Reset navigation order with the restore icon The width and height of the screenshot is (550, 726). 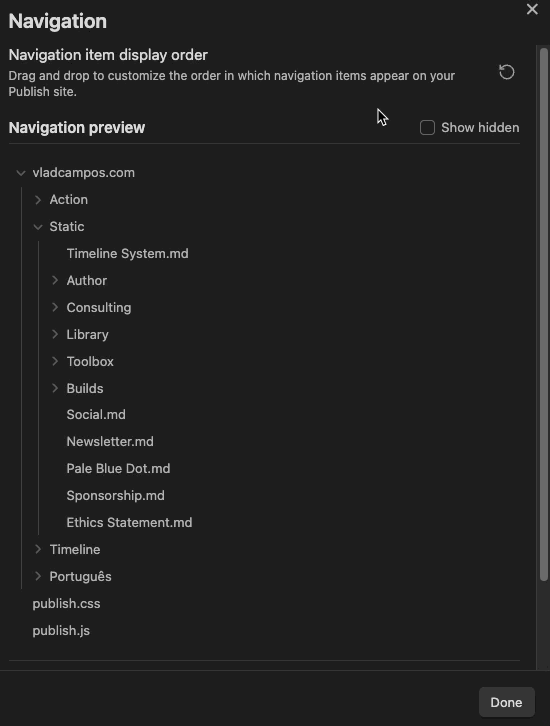tap(506, 72)
